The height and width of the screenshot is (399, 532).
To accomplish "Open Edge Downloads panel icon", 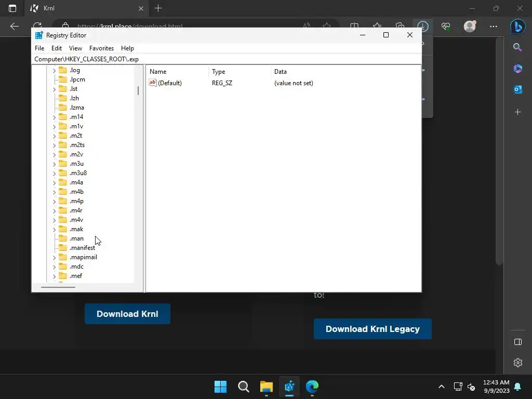I will pyautogui.click(x=423, y=26).
